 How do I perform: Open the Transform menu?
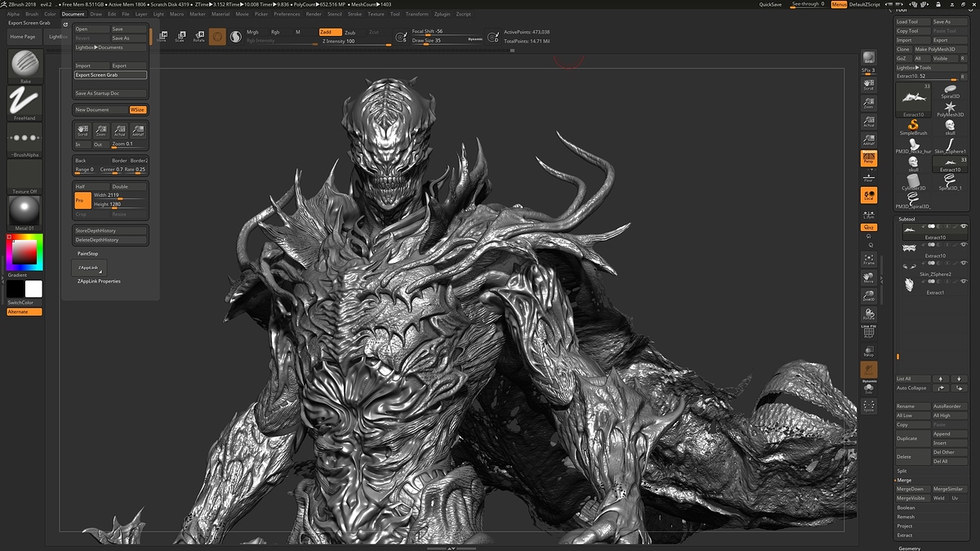coord(416,14)
